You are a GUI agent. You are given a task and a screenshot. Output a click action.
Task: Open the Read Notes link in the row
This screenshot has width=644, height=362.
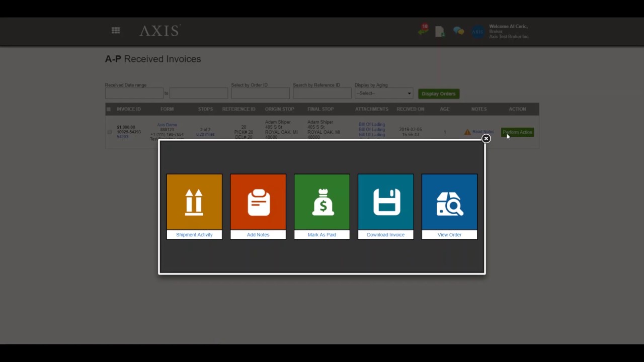[x=483, y=132]
